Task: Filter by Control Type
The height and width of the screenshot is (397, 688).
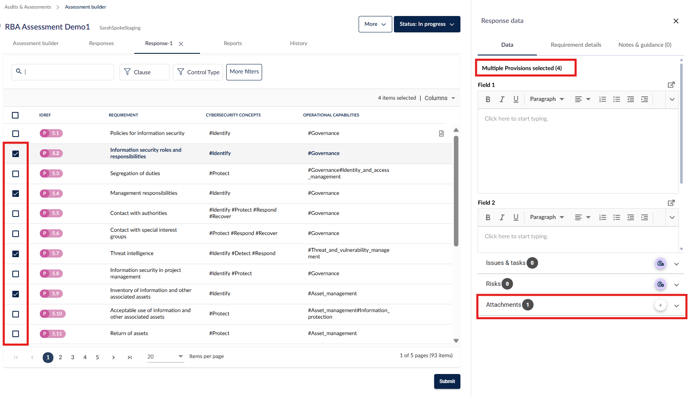Action: (198, 72)
